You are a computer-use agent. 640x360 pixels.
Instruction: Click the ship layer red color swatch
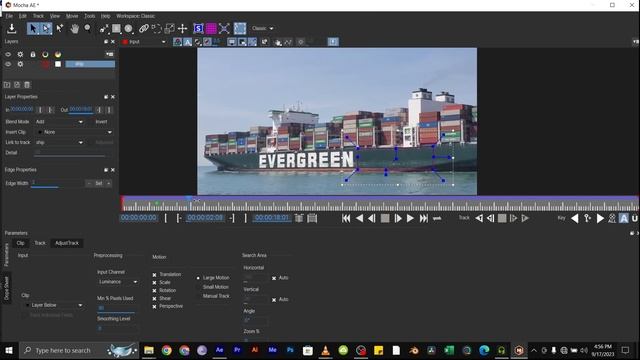coord(45,64)
